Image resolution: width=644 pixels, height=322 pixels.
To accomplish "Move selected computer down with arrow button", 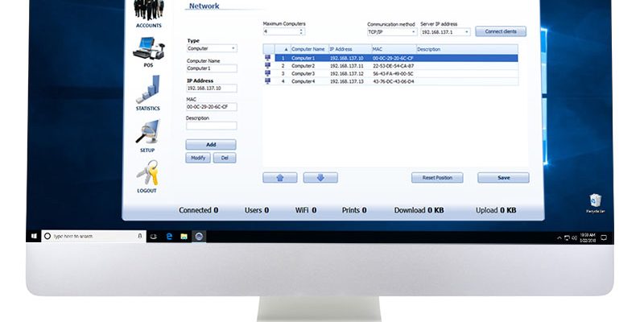I will click(x=320, y=177).
